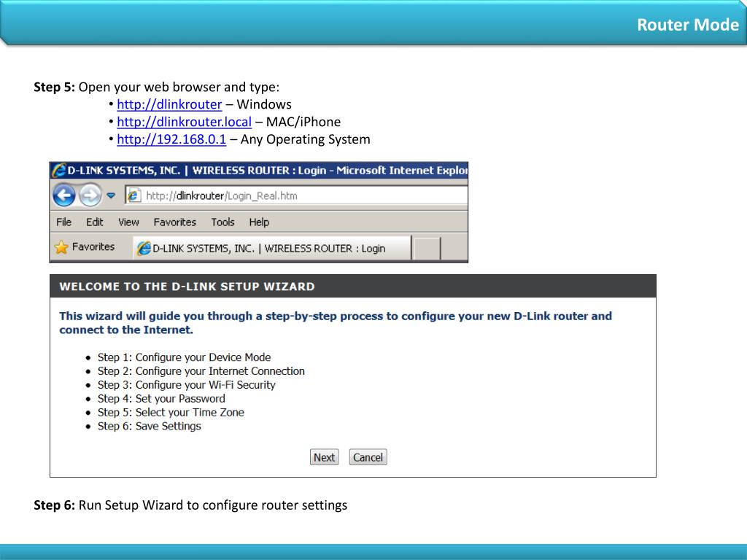
Task: Click the wizard intro paragraph in blue
Action: coord(336,323)
